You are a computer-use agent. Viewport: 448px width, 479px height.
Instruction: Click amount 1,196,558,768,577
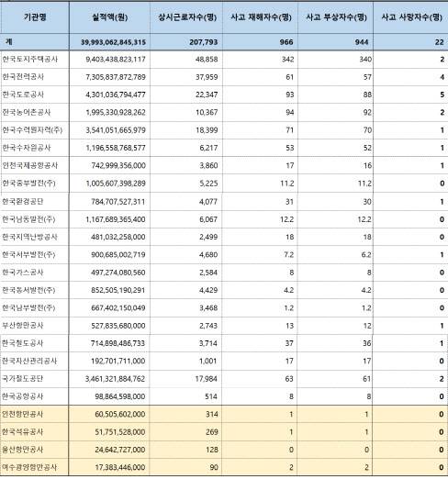pyautogui.click(x=116, y=148)
